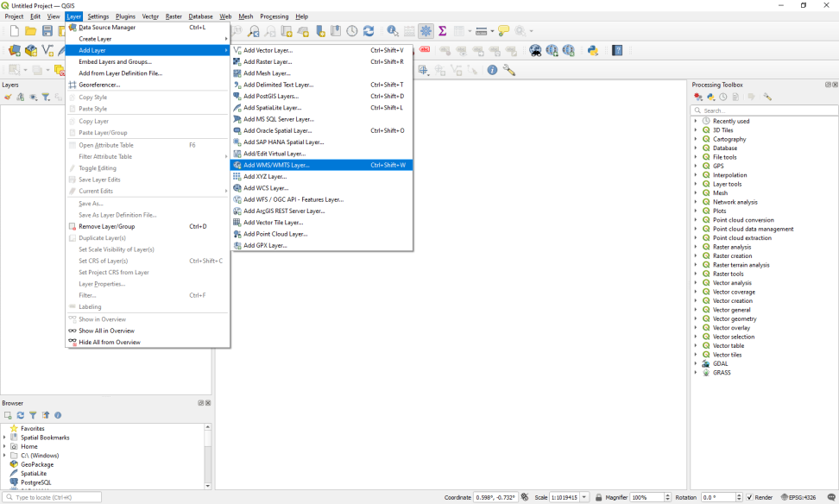Click the New Shapefile Layer icon
The width and height of the screenshot is (839, 504).
[x=47, y=50]
